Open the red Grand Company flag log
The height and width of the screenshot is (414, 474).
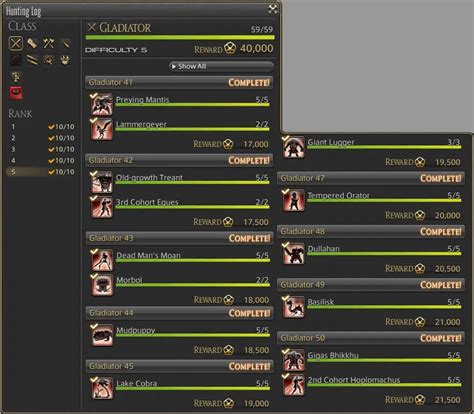(16, 93)
